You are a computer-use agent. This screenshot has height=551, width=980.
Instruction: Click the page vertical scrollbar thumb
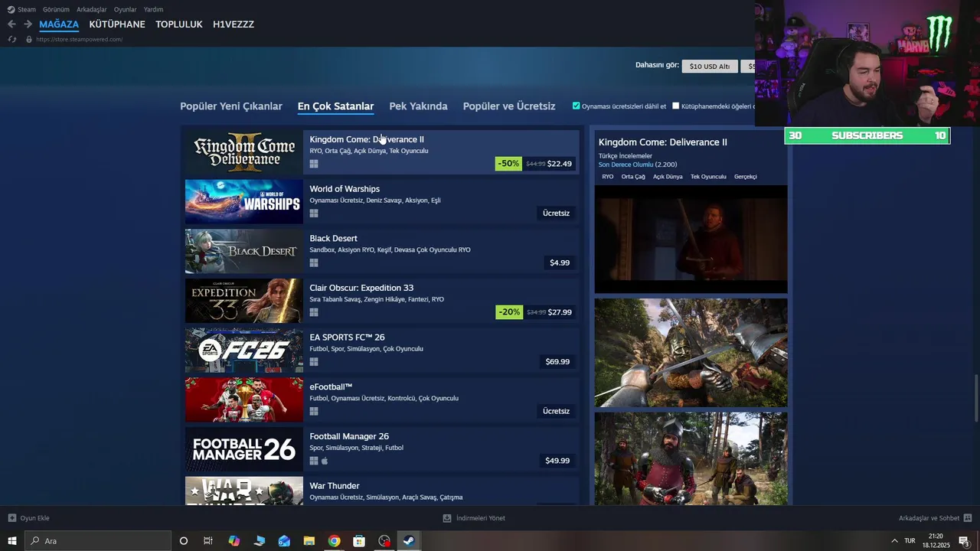(976, 397)
